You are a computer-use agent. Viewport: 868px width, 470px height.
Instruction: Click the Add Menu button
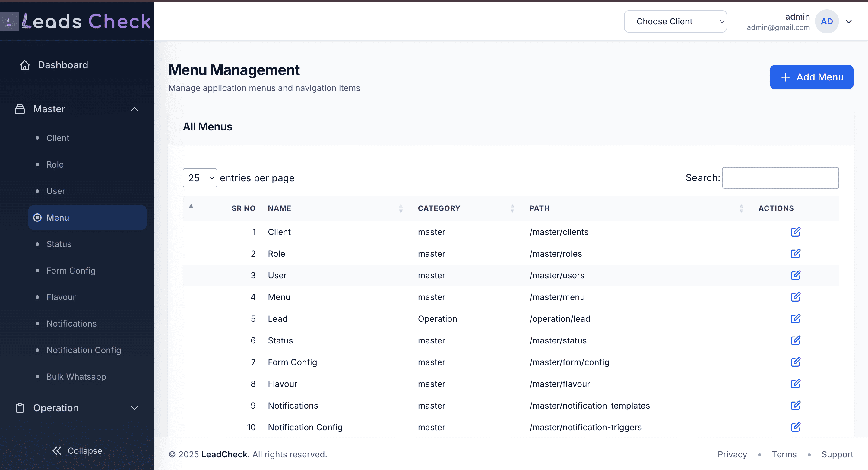pos(811,77)
